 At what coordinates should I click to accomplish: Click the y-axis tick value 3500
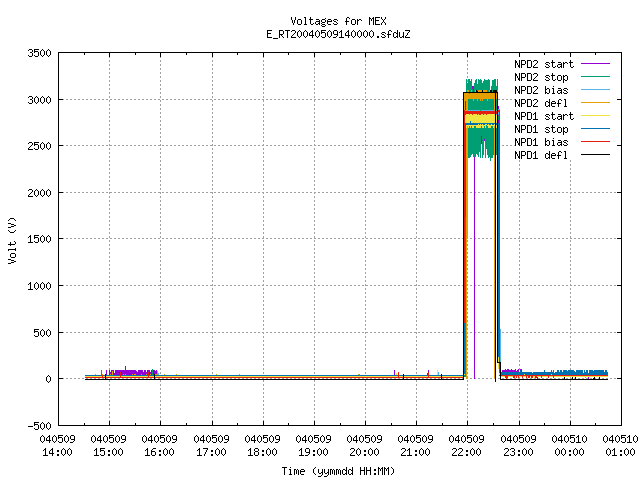(40, 53)
